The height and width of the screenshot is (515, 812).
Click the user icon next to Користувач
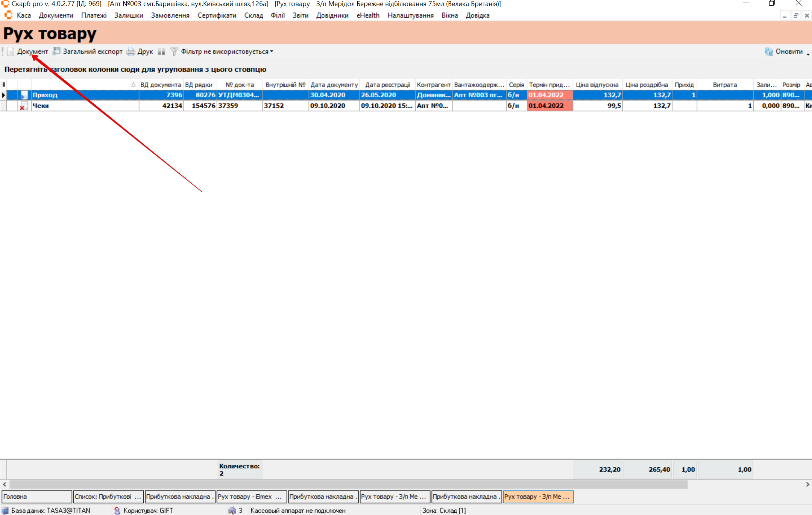[x=117, y=510]
